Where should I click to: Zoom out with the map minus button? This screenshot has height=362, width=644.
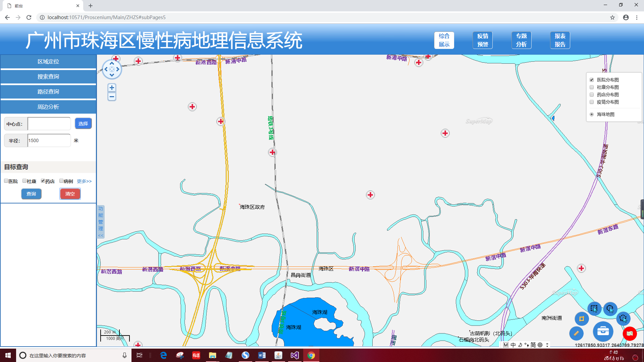(x=112, y=97)
